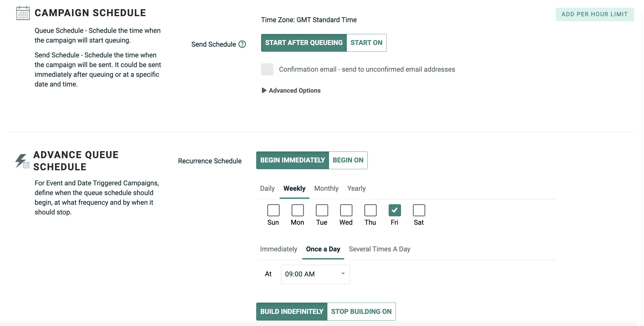The width and height of the screenshot is (644, 326).
Task: Select the Sat checkbox
Action: (419, 210)
